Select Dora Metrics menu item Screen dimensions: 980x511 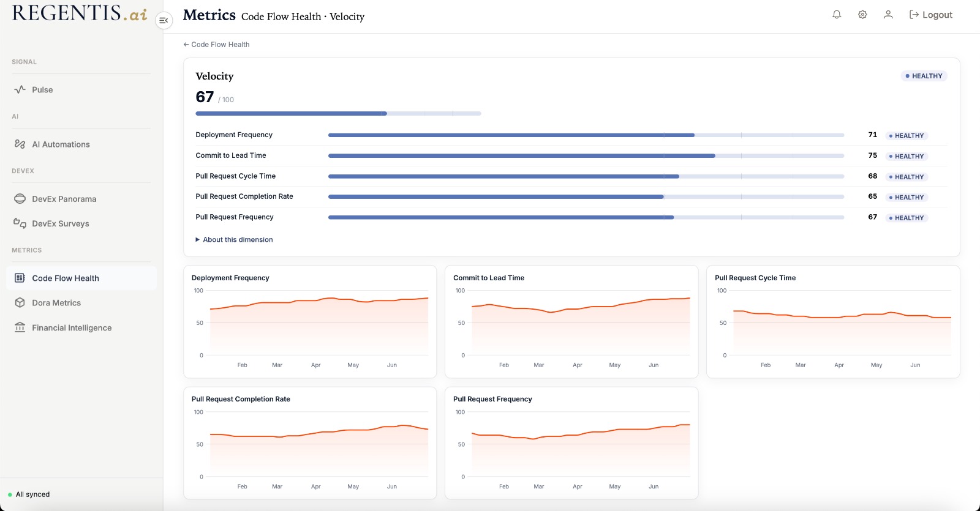tap(81, 303)
